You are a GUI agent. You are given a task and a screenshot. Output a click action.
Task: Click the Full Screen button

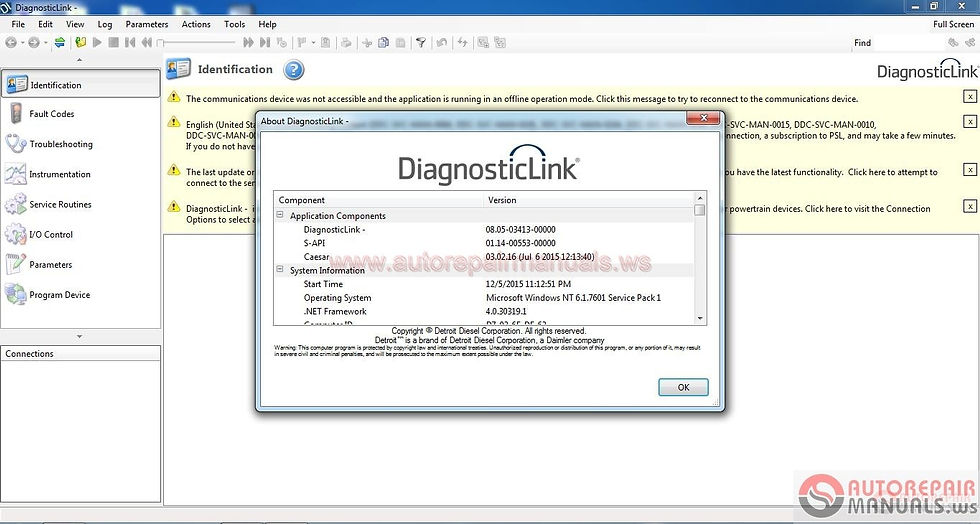tap(953, 24)
